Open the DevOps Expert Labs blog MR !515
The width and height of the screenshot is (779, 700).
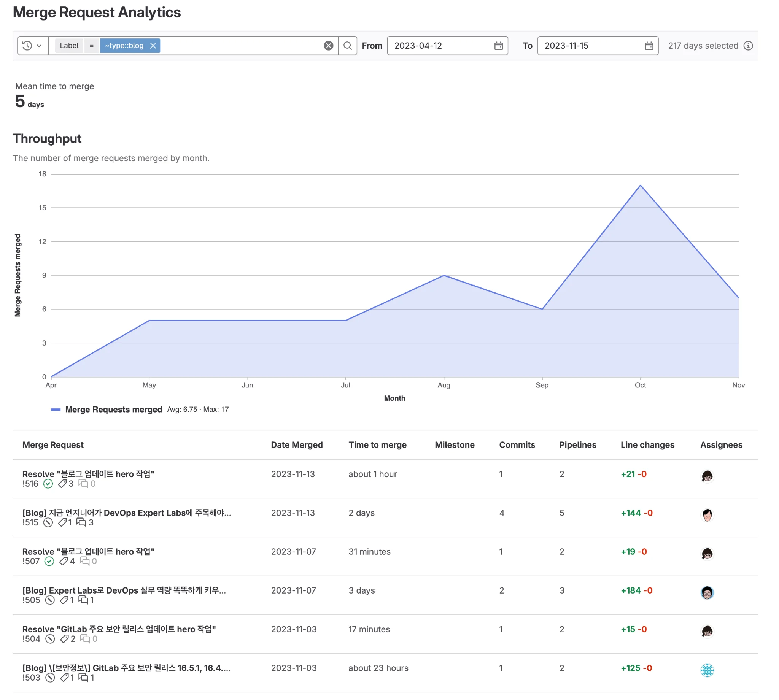(x=127, y=513)
